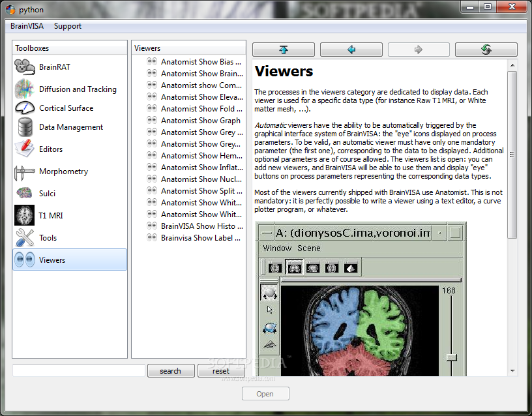This screenshot has height=416, width=532.
Task: Click the documentation scroll down arrow
Action: coord(512,371)
